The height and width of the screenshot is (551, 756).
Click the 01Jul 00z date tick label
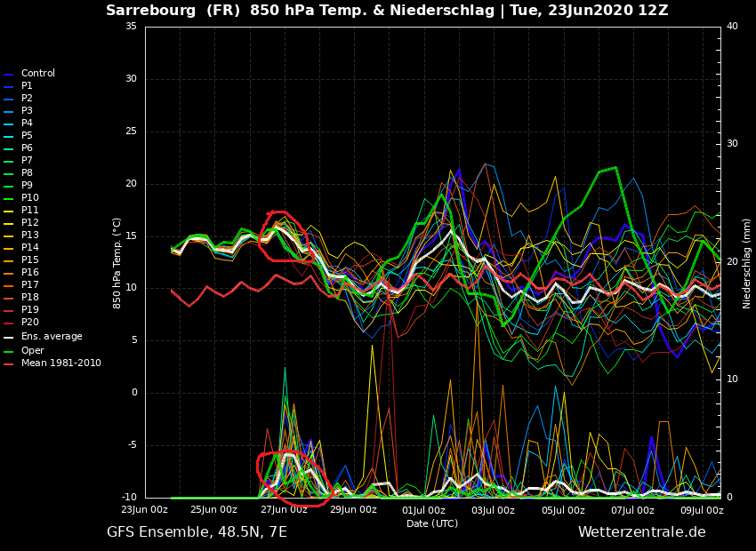[x=423, y=510]
